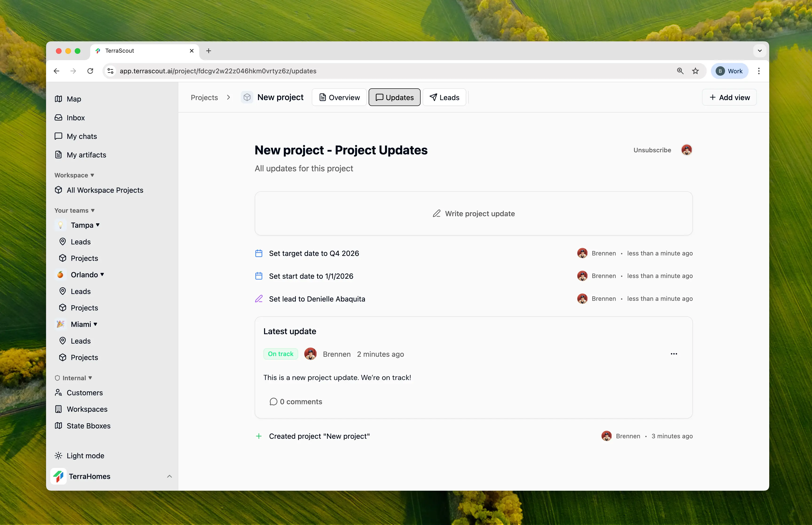Click Projects breadcrumb link
This screenshot has height=525, width=812.
(204, 98)
